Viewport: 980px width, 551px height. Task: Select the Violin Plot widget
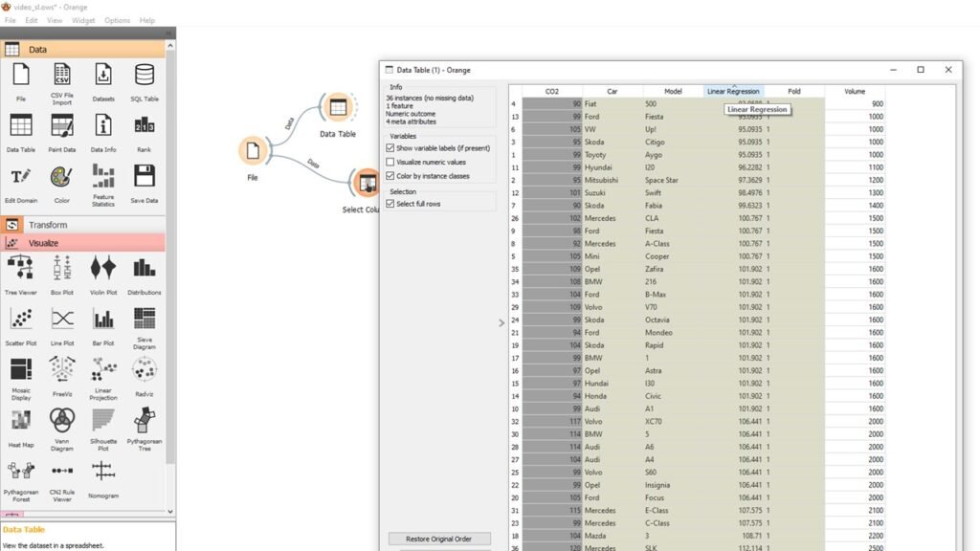(103, 275)
